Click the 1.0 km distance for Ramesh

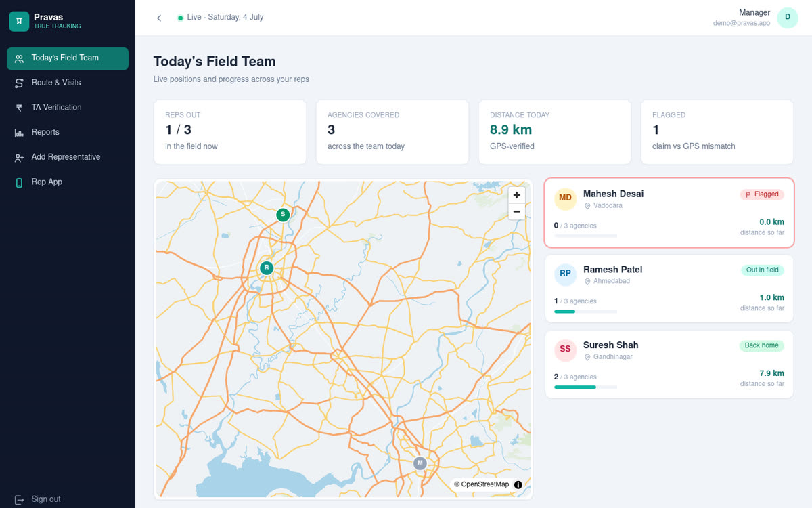click(771, 298)
